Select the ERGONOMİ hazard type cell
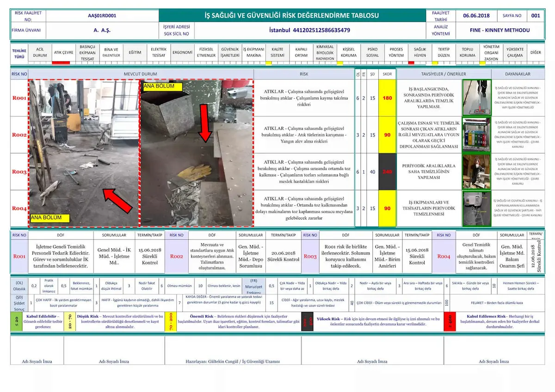This screenshot has height=392, width=555. pyautogui.click(x=182, y=52)
